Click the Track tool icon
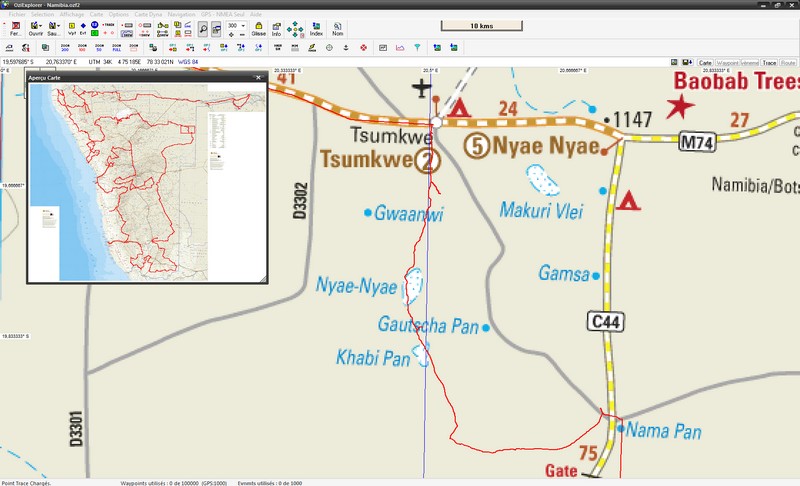Viewport: 800px width, 486px height. 108,24
